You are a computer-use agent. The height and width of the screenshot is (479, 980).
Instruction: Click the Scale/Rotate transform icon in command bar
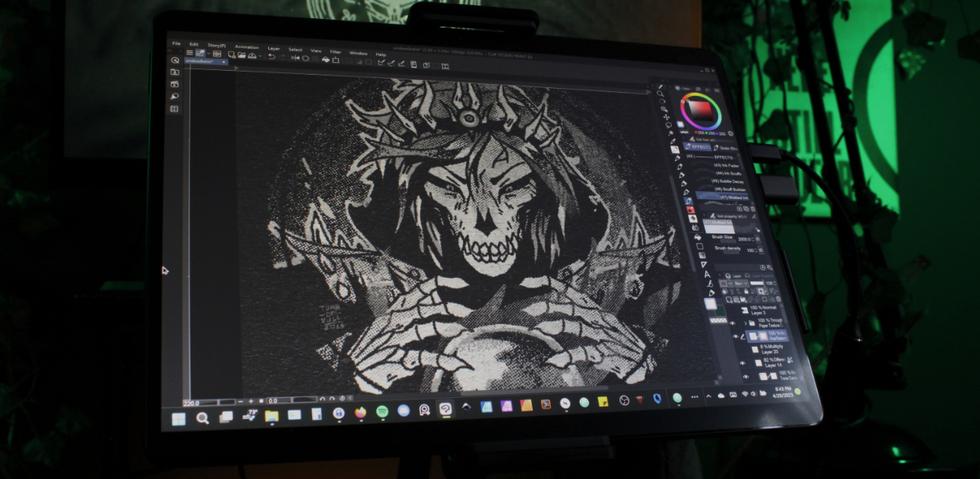click(336, 60)
